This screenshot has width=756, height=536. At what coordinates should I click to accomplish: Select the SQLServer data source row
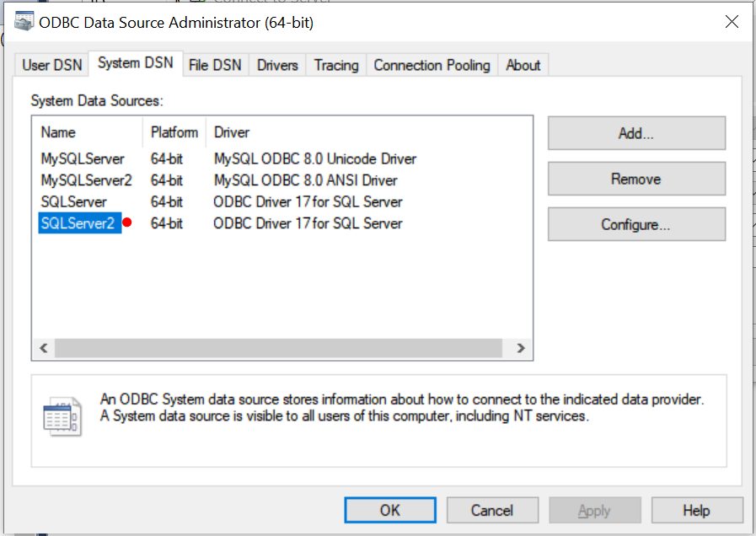coord(74,201)
